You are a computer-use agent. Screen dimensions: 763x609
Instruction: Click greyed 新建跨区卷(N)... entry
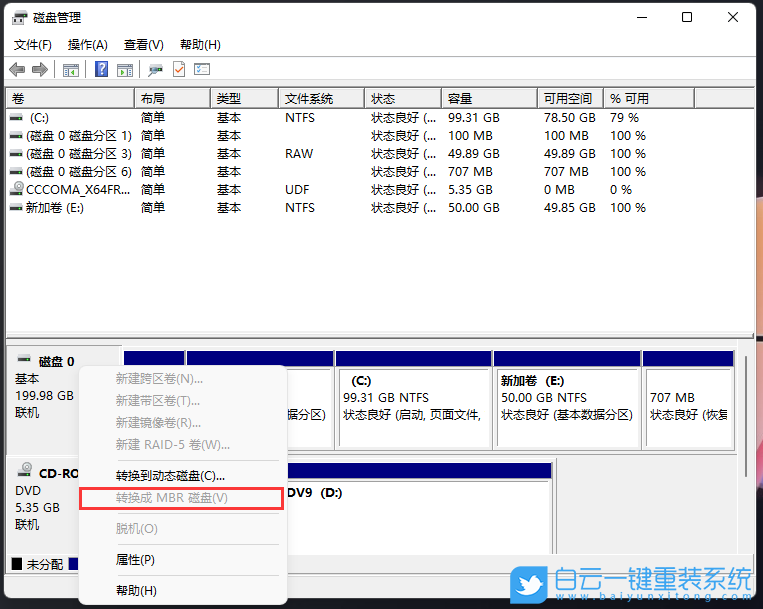pyautogui.click(x=182, y=379)
